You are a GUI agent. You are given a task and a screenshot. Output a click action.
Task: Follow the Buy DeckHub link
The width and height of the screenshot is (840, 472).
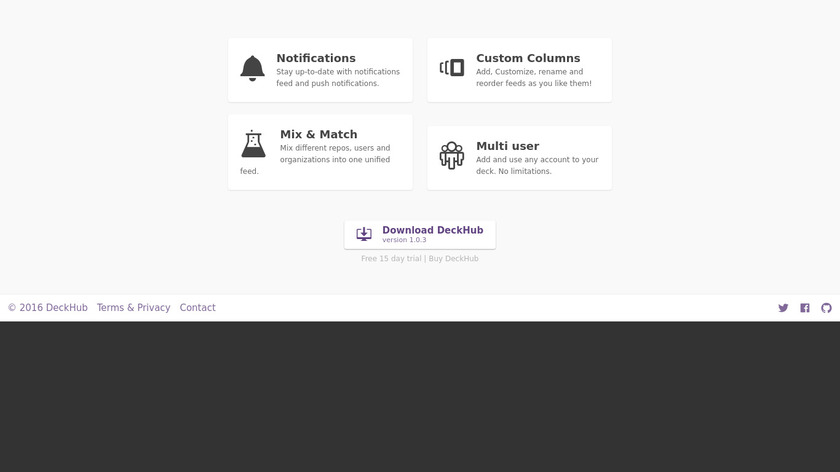(454, 259)
